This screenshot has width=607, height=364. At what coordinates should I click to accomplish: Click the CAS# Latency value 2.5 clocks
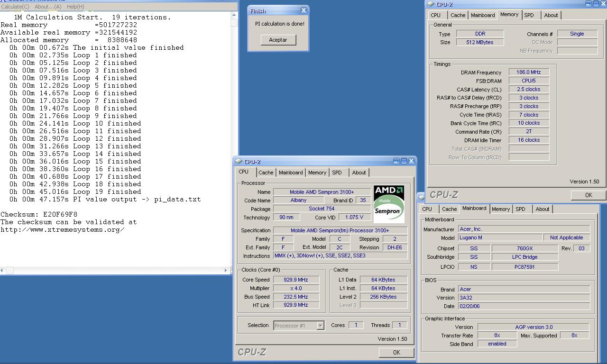coord(529,89)
